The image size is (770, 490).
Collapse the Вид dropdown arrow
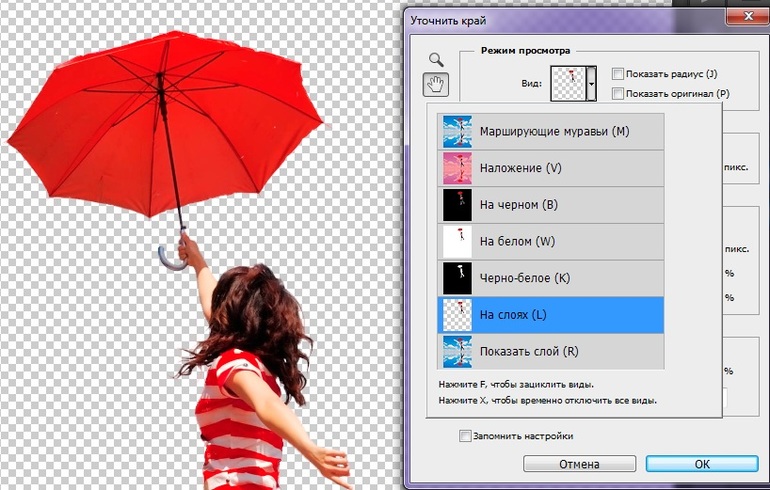coord(591,85)
